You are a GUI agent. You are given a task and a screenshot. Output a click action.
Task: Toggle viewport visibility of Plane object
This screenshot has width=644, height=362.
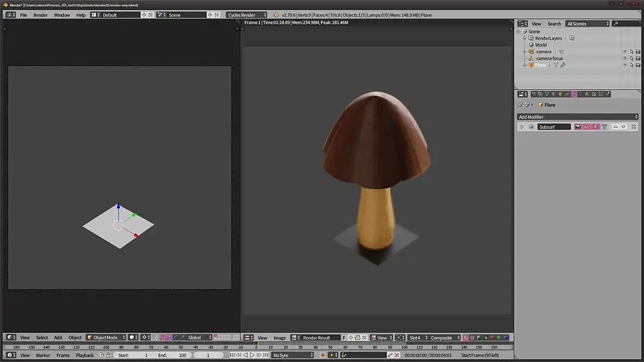tap(625, 65)
